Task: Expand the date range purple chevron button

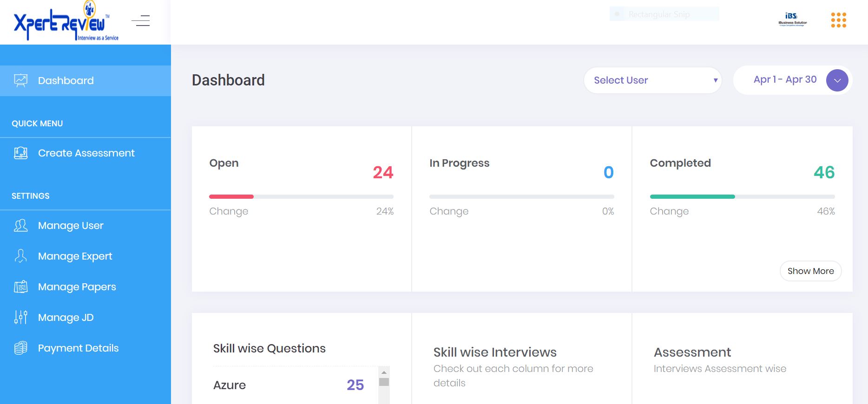Action: tap(837, 80)
